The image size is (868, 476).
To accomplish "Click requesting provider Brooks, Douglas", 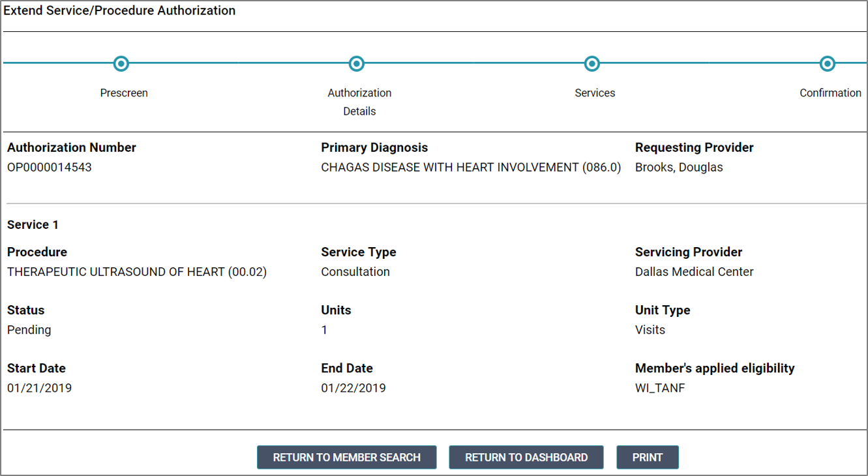I will pos(679,168).
